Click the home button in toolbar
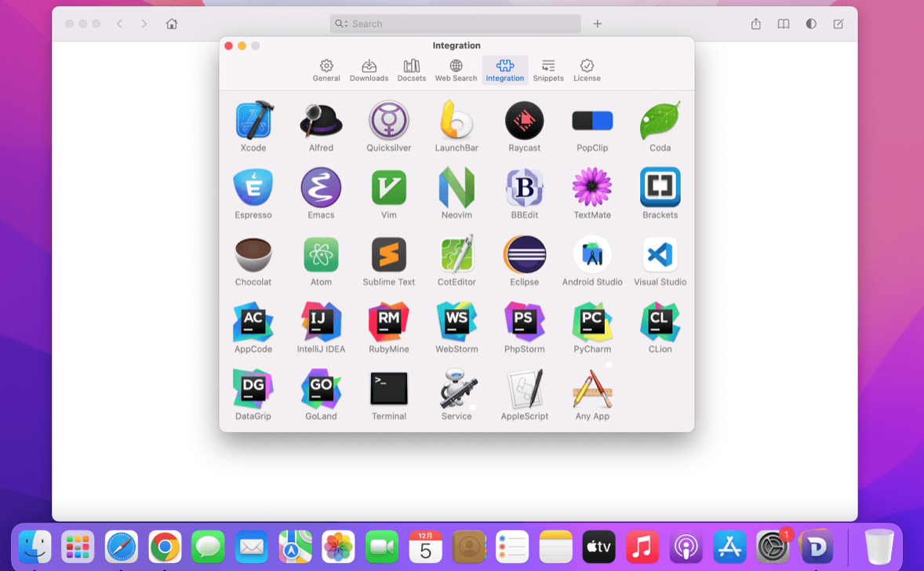 tap(172, 24)
